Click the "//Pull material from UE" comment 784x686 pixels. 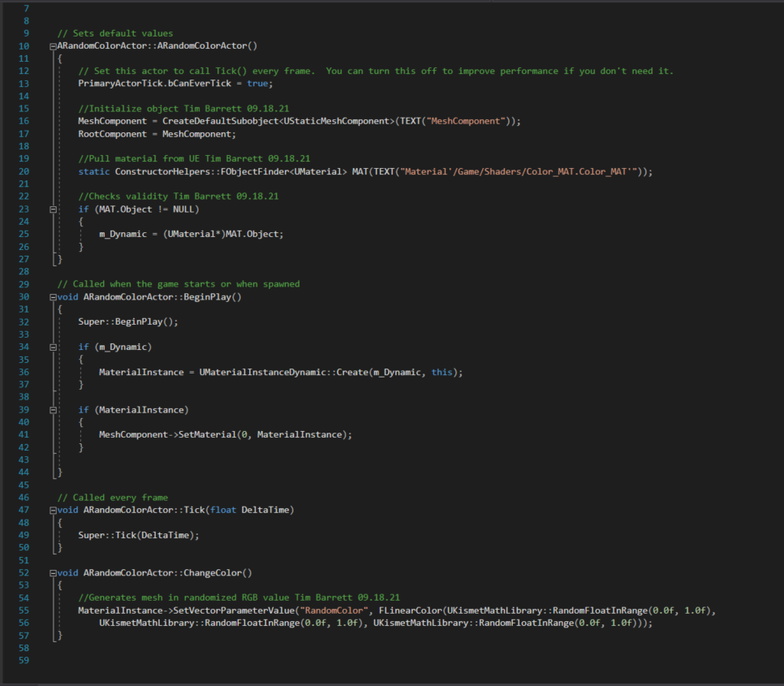click(194, 158)
